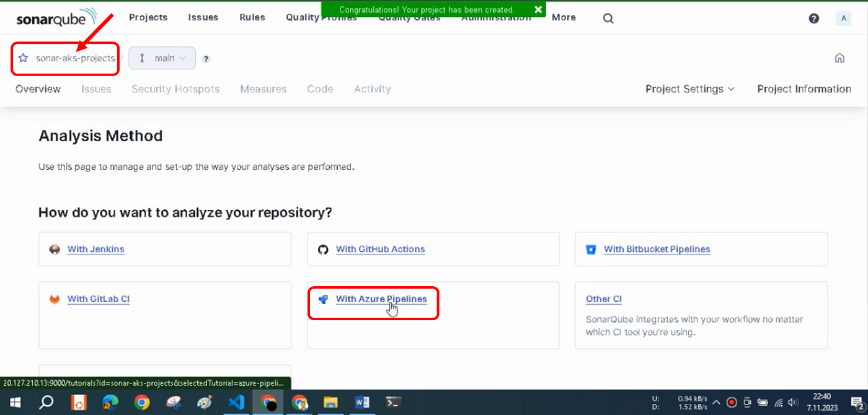Open the More menu in the top bar
Viewport: 868px width, 415px height.
point(564,17)
